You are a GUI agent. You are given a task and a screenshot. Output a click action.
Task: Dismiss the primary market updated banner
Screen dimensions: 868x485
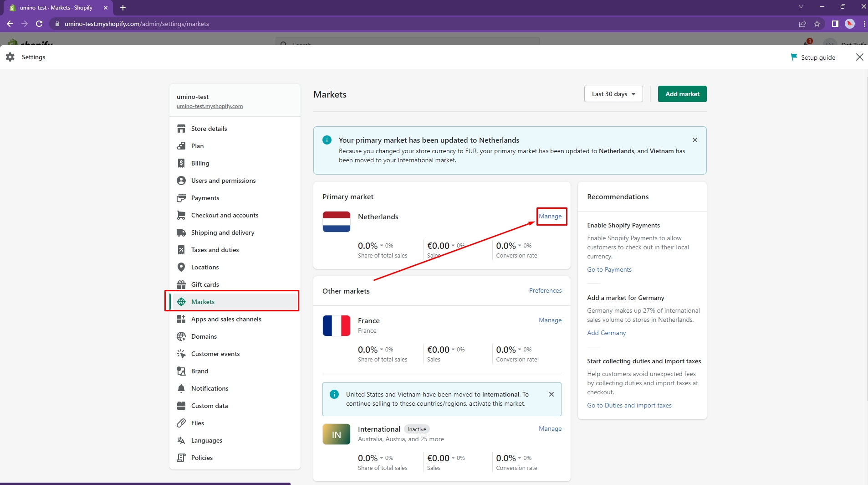coord(694,140)
